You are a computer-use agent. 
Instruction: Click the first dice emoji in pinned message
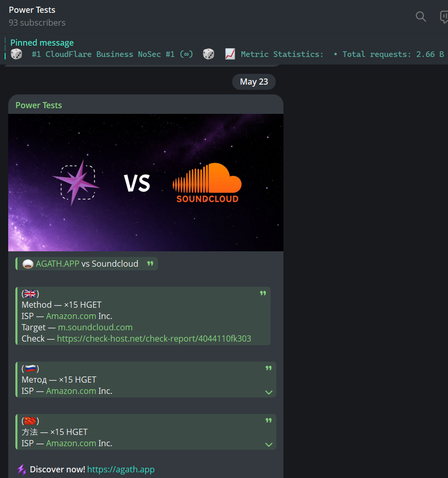click(x=16, y=54)
